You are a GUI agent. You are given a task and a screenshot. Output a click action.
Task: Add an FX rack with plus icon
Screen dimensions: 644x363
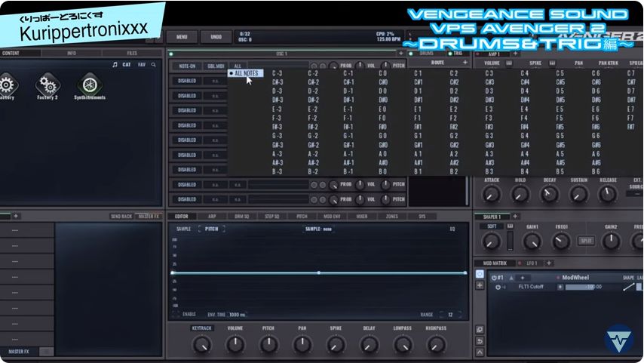16,217
